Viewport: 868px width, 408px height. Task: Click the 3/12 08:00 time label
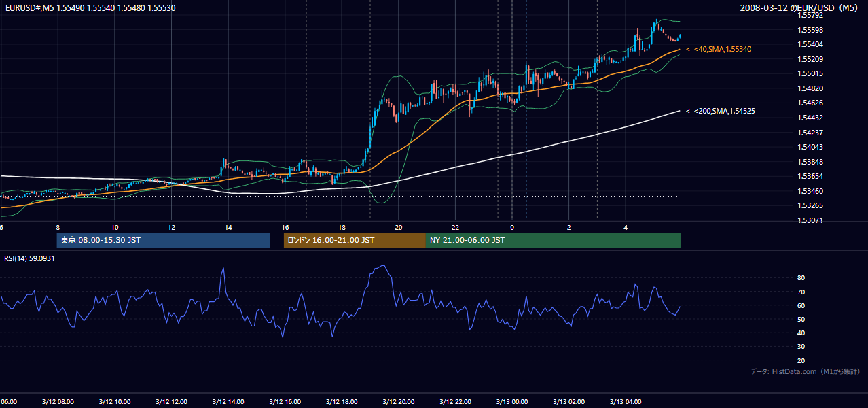(x=58, y=402)
